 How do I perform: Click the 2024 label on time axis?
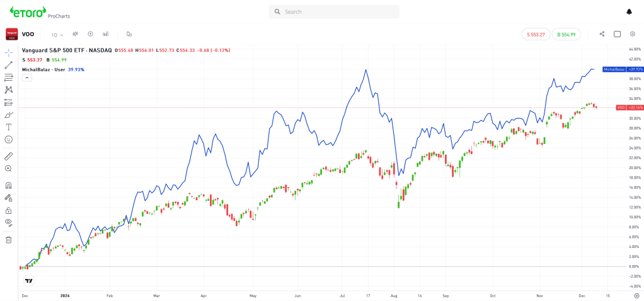(66, 295)
